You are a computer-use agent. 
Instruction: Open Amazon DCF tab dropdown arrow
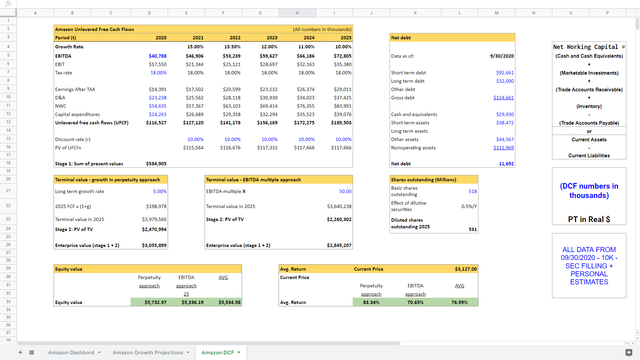pyautogui.click(x=239, y=352)
